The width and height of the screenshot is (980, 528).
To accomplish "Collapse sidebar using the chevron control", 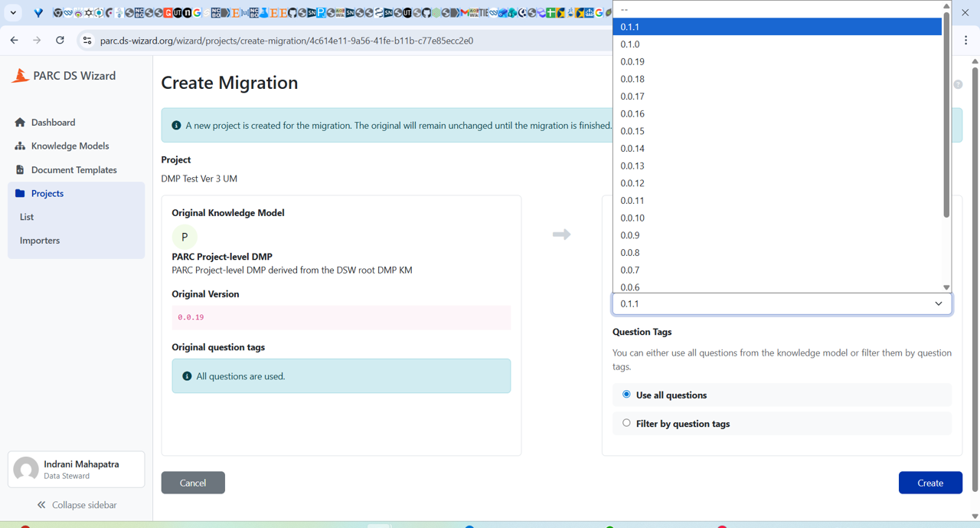I will coord(41,505).
